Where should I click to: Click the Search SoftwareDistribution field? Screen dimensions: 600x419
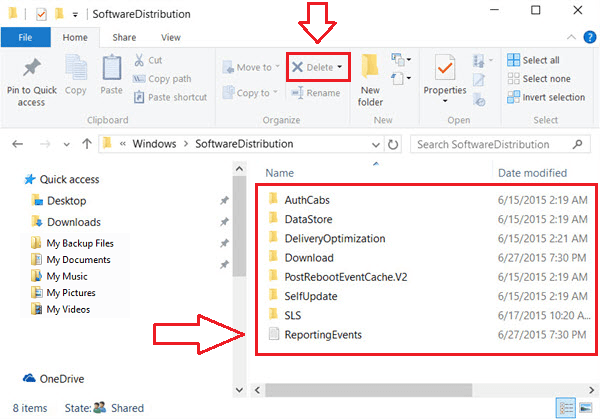(490, 144)
